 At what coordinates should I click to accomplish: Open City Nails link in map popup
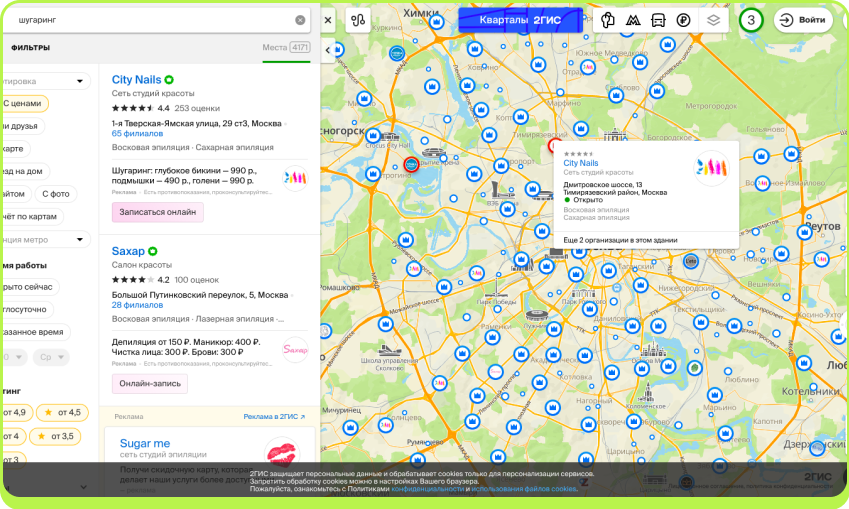[x=580, y=163]
